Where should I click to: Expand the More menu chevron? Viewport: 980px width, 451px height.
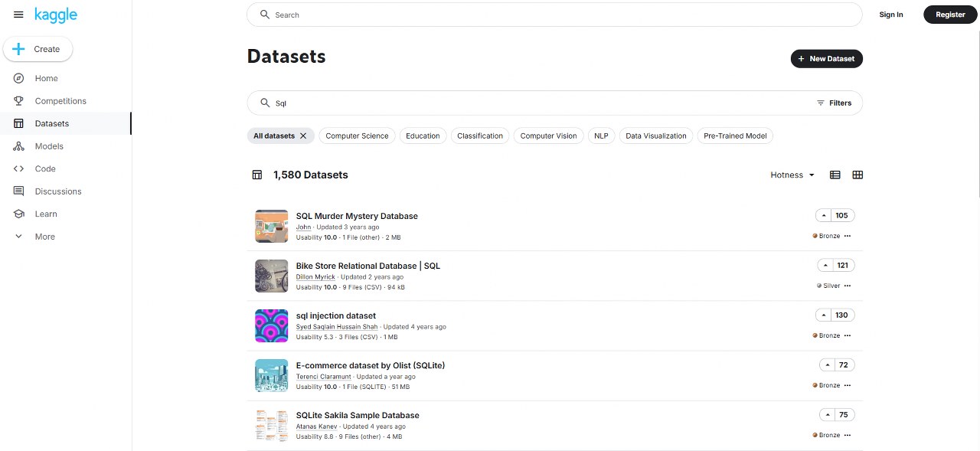point(19,237)
